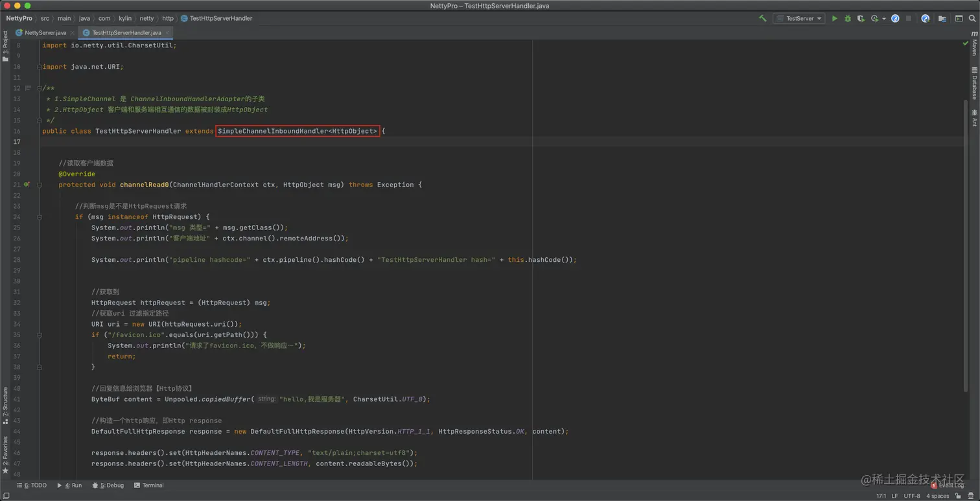Click the green inspection checkmark
Viewport: 980px width, 501px height.
tap(965, 43)
